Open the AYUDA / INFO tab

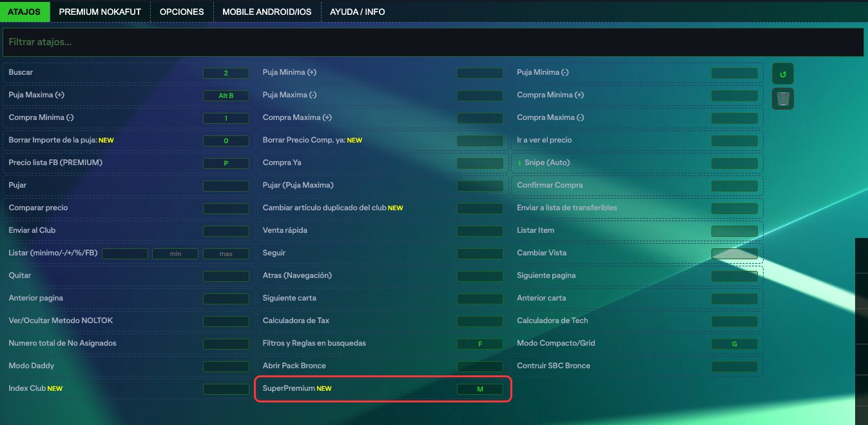click(358, 12)
